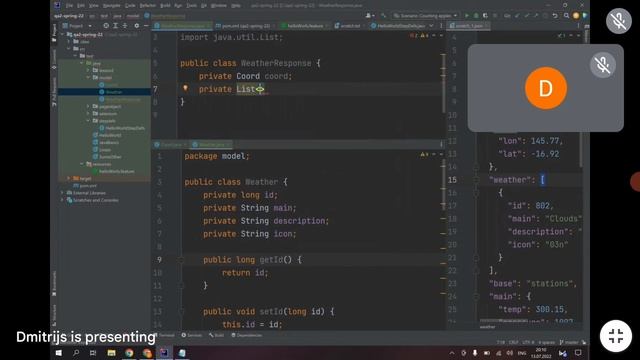The width and height of the screenshot is (640, 360).
Task: Expand all in Project panel
Action: [116, 26]
